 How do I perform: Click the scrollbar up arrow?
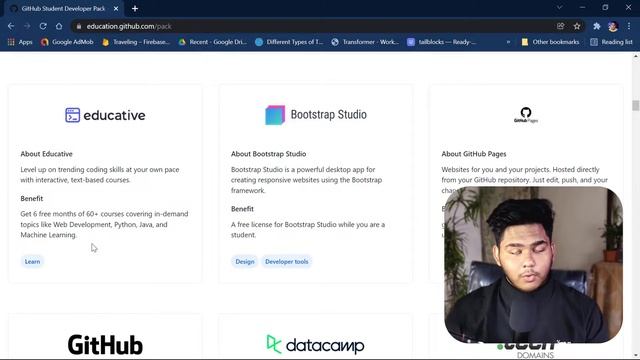point(636,57)
